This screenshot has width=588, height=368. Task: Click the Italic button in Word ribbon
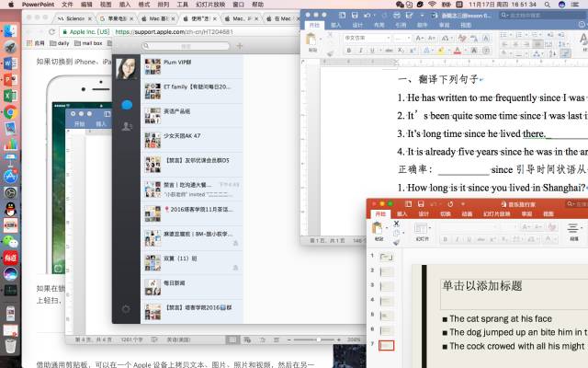pos(360,51)
